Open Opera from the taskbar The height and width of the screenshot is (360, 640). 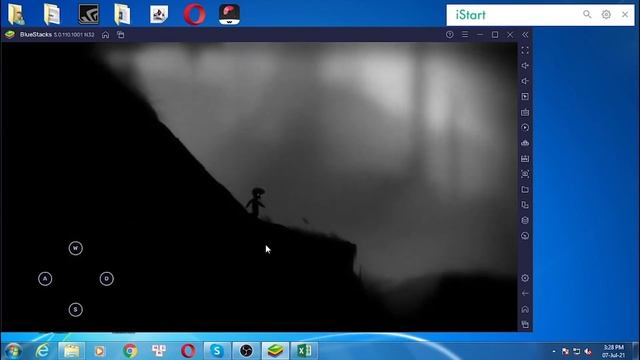click(188, 351)
